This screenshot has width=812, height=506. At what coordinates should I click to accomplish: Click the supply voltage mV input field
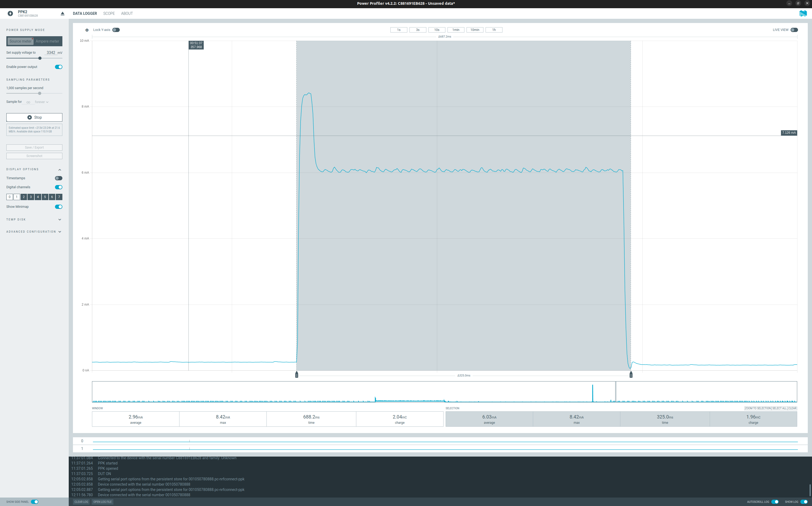(x=50, y=53)
